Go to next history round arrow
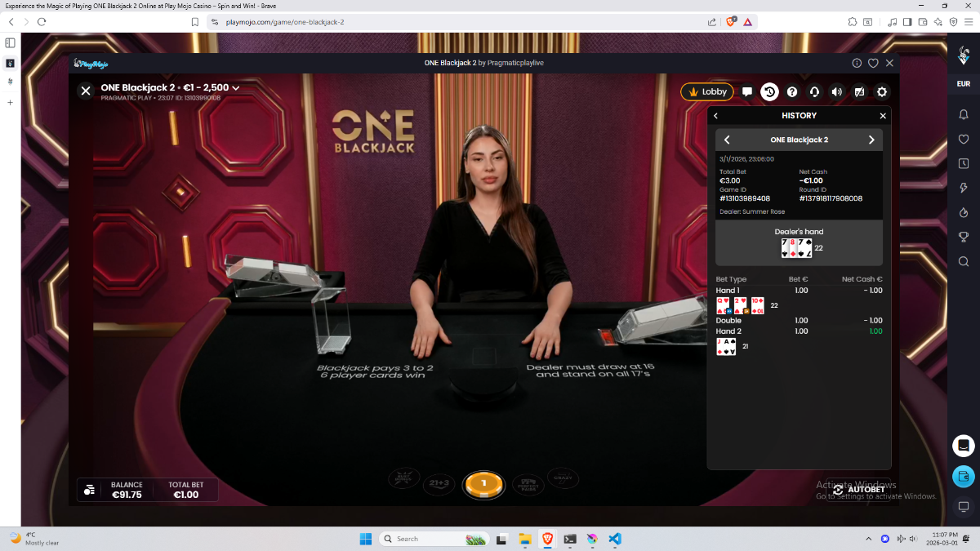 871,140
